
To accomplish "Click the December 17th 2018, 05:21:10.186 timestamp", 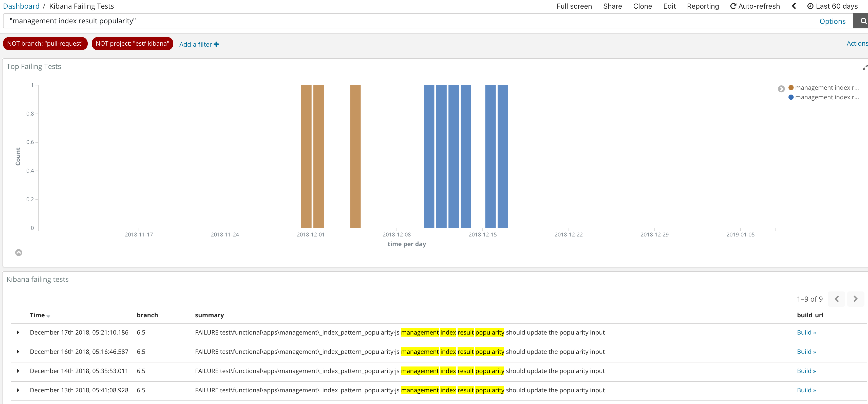I will [79, 333].
